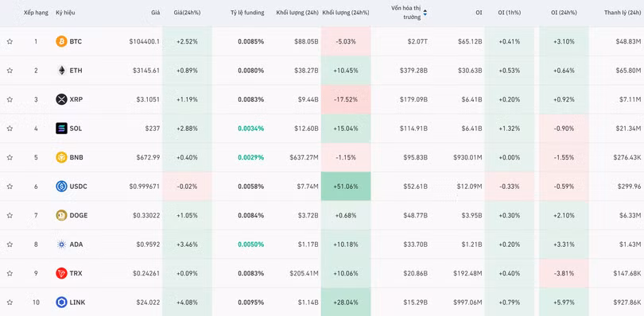Image resolution: width=644 pixels, height=316 pixels.
Task: Click BTC open interest $65.12B
Action: click(x=469, y=41)
